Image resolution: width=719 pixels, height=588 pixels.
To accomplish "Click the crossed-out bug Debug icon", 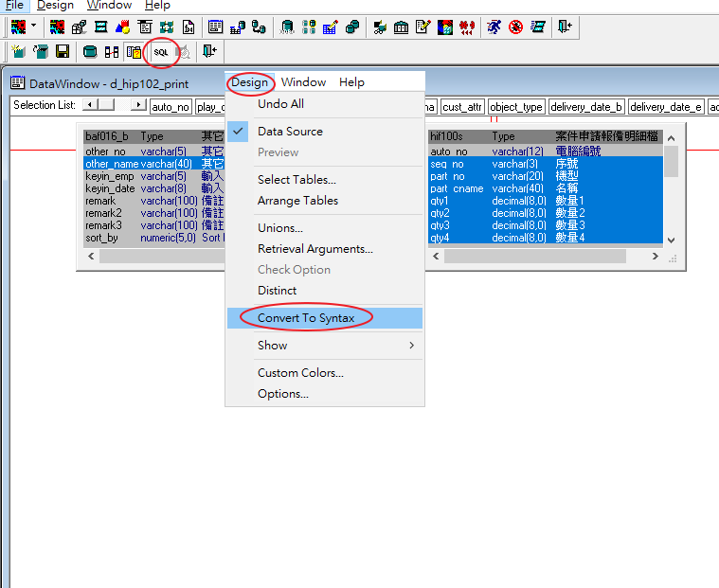I will [x=516, y=27].
